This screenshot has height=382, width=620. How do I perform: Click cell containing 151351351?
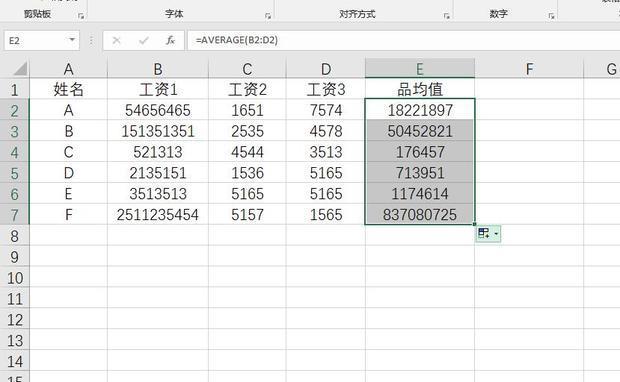tap(158, 131)
